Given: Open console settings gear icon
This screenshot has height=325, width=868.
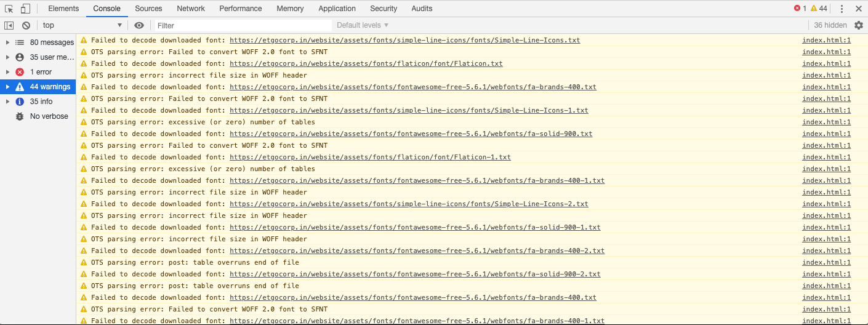Looking at the screenshot, I should click(859, 25).
